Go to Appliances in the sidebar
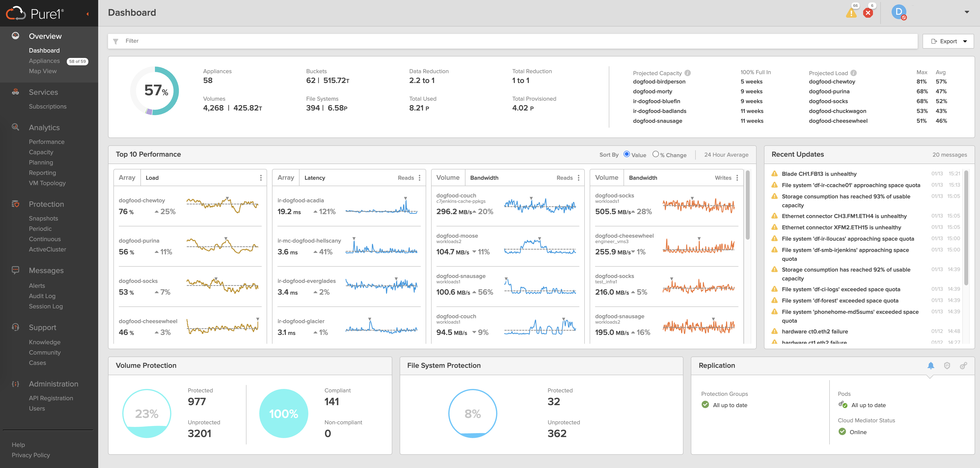 [x=44, y=61]
